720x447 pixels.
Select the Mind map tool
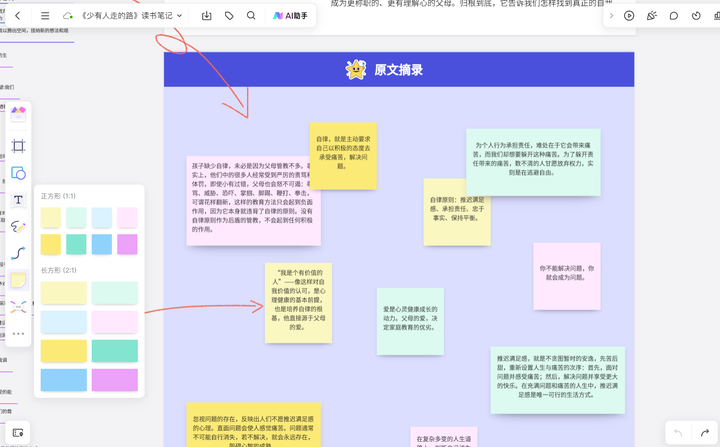18,307
